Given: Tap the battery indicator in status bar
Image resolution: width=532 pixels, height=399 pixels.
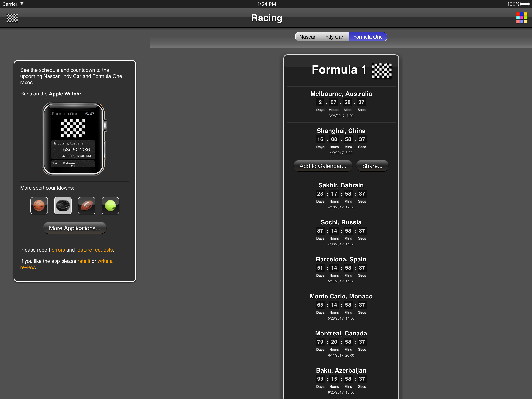Looking at the screenshot, I should point(525,4).
